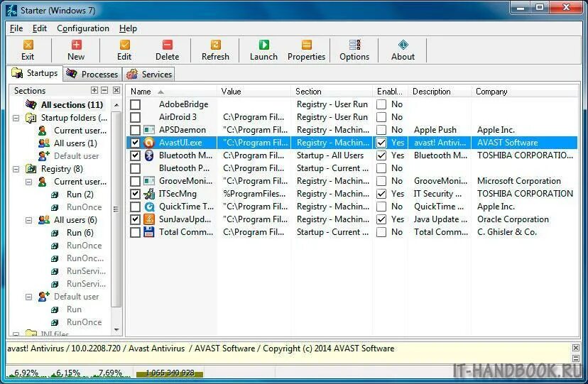Sort by Enabl... column header

click(x=390, y=92)
